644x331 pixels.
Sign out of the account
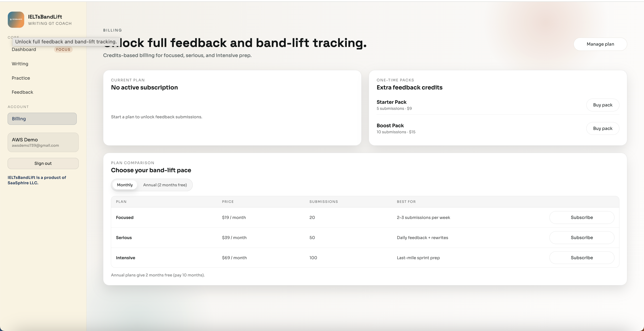click(43, 163)
